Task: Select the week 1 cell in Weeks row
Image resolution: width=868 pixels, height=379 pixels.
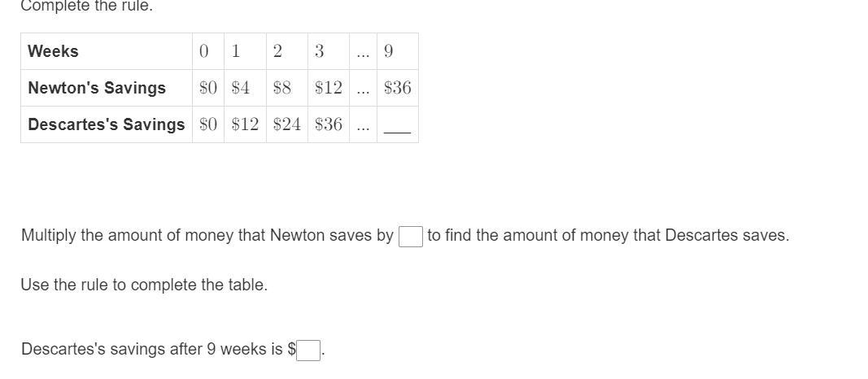Action: (245, 51)
